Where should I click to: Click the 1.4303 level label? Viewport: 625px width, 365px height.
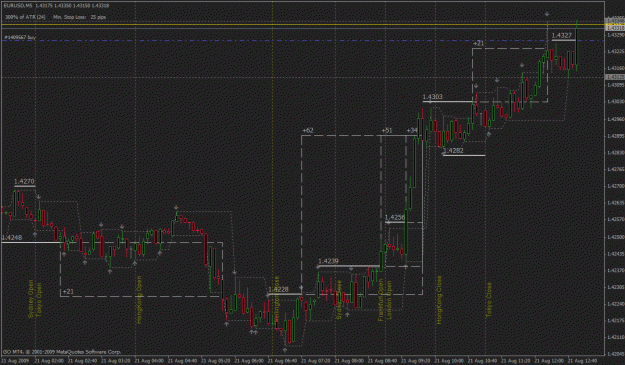[432, 97]
